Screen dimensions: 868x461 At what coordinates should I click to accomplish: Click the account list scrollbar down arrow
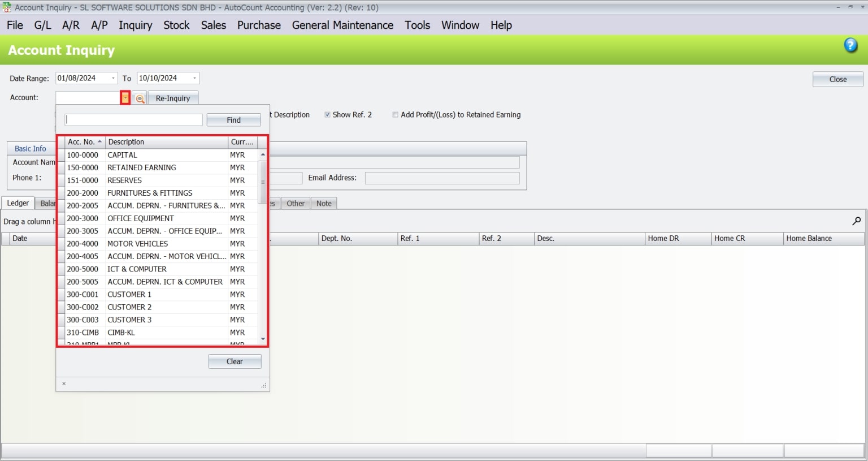pos(262,338)
